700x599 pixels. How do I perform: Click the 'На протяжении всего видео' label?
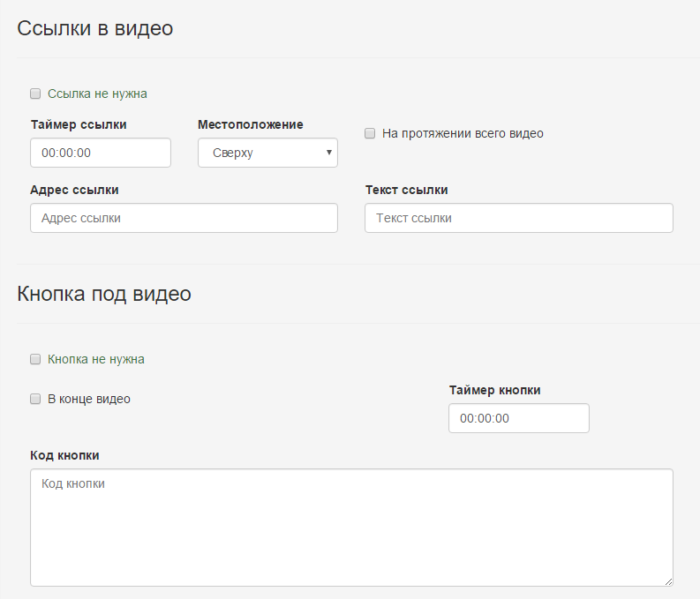[x=463, y=133]
